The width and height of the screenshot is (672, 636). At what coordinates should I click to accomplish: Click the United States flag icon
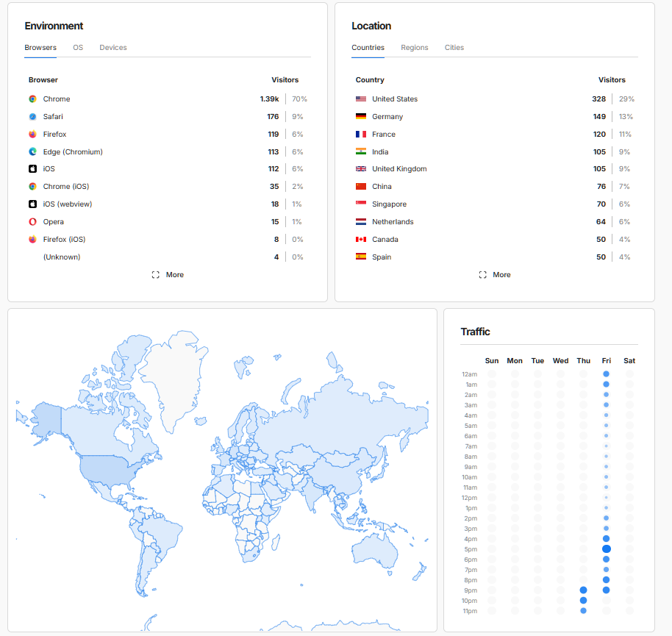tap(361, 99)
